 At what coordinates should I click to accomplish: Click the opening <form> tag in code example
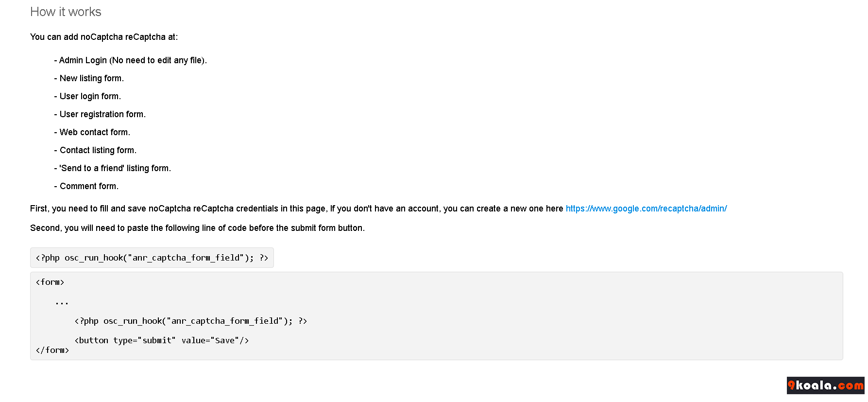pyautogui.click(x=50, y=282)
